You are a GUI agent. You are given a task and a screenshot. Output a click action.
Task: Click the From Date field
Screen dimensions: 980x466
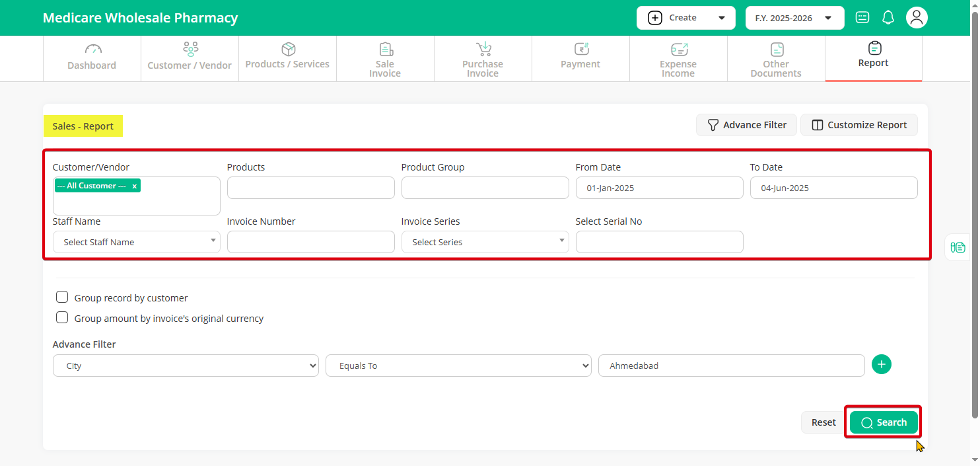point(660,188)
